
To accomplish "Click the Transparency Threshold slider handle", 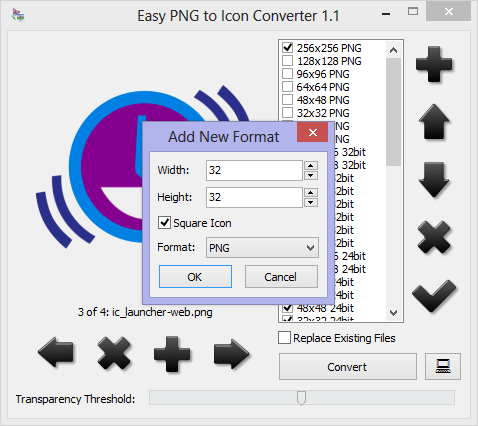I will [301, 398].
